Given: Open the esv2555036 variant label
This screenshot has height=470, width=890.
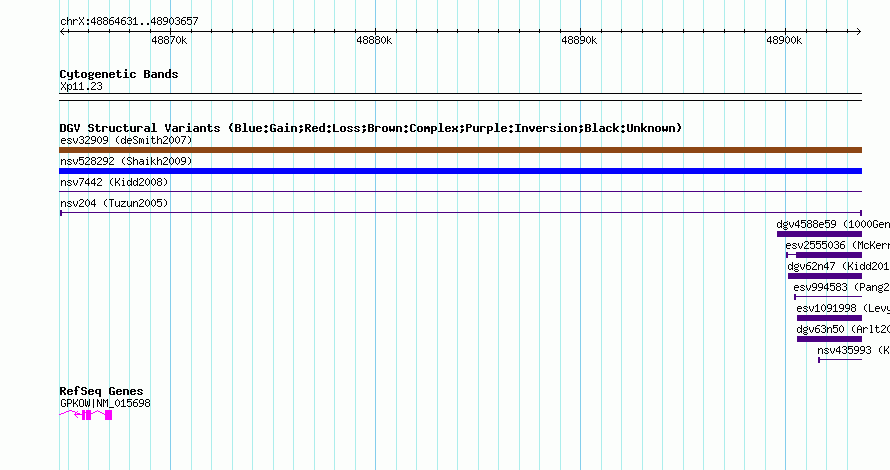Looking at the screenshot, I should 838,245.
